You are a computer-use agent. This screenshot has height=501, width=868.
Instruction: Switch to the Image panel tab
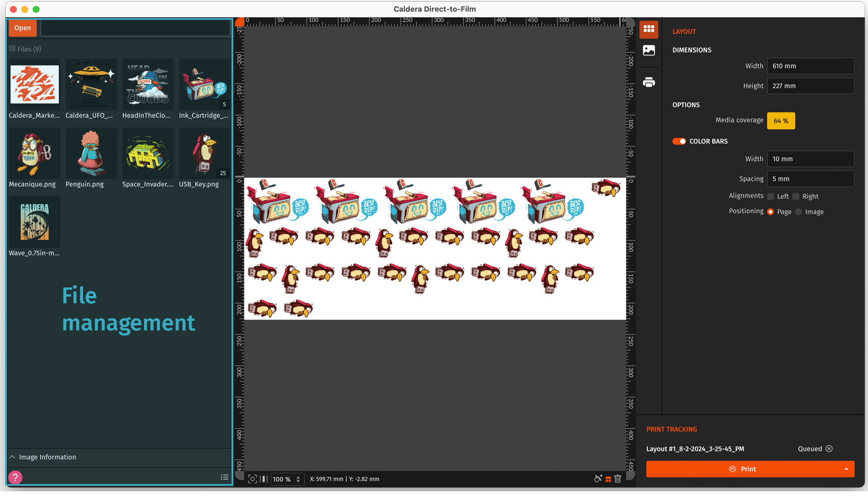[648, 50]
